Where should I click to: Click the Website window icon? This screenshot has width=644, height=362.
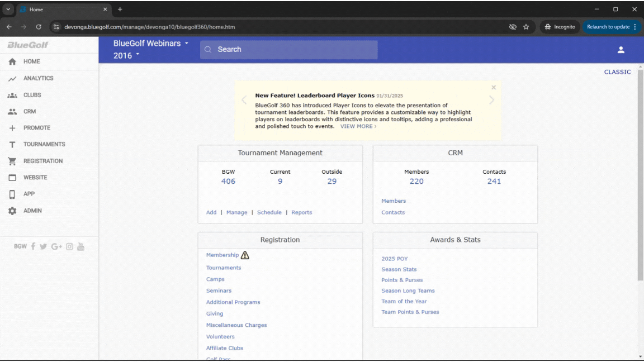pos(12,178)
